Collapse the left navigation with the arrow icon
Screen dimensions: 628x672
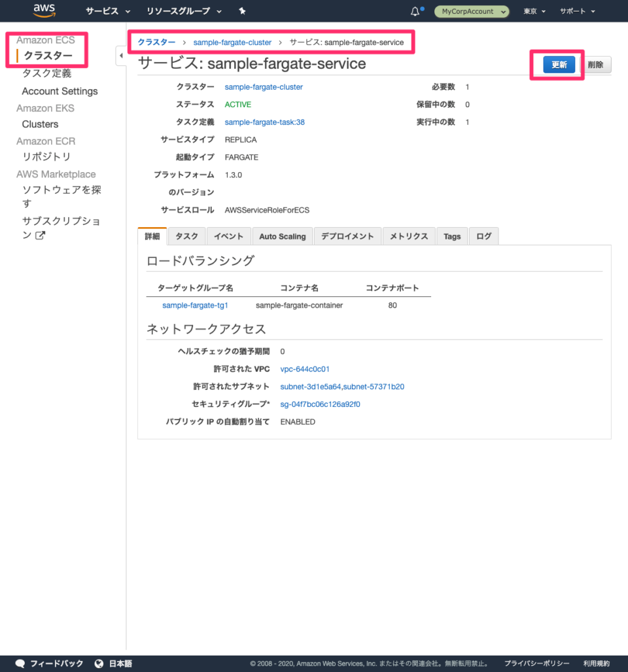[x=121, y=56]
